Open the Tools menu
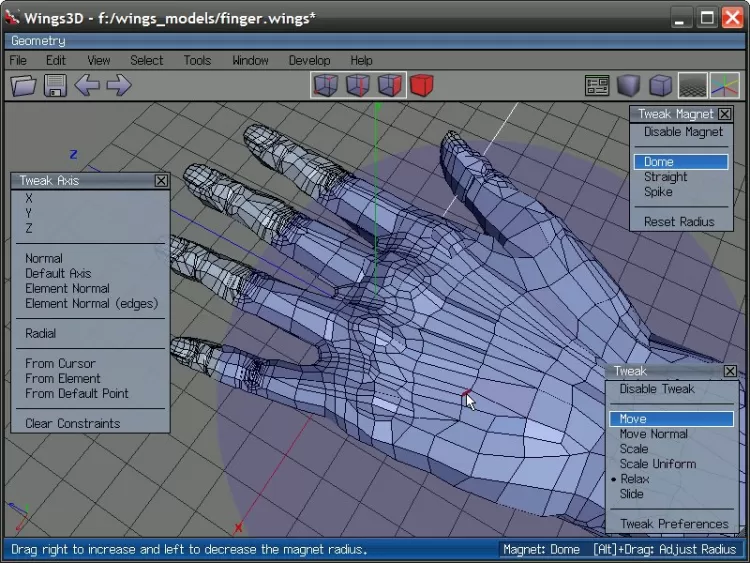This screenshot has width=750, height=563. pos(197,60)
